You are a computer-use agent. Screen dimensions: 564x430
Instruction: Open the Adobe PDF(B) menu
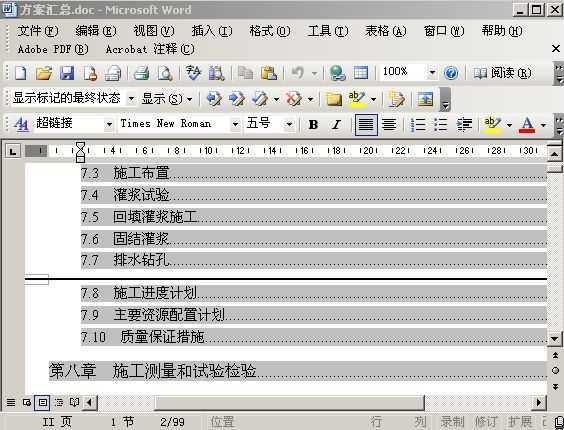pyautogui.click(x=53, y=49)
